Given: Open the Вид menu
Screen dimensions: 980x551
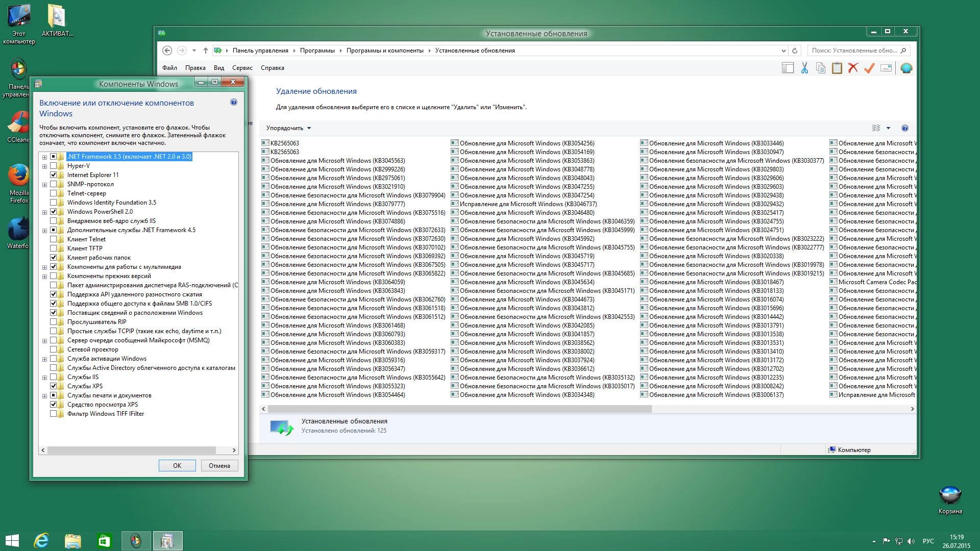Looking at the screenshot, I should click(219, 68).
